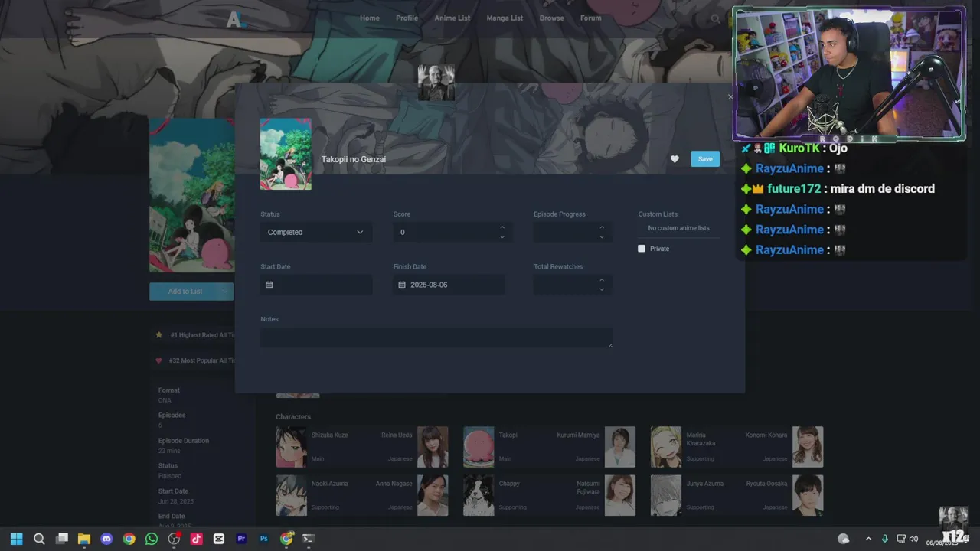Click the weather icon in system tray
980x551 pixels.
click(844, 539)
